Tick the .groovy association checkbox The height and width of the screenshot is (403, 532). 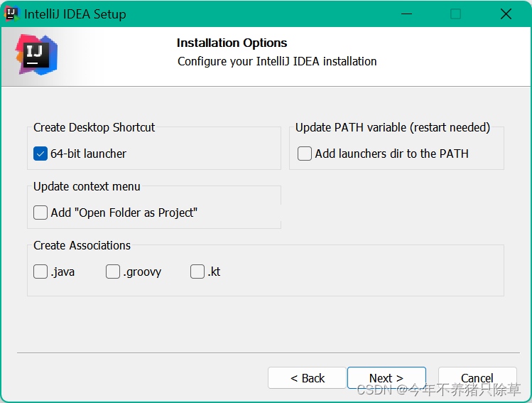pyautogui.click(x=113, y=272)
